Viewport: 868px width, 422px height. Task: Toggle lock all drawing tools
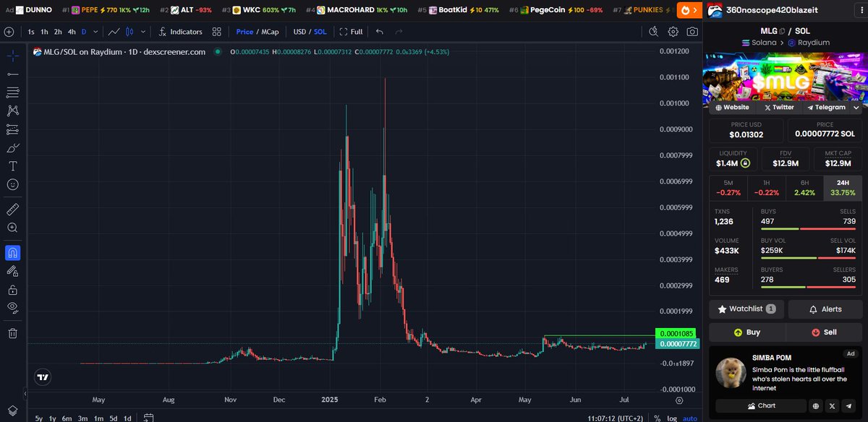click(x=12, y=290)
